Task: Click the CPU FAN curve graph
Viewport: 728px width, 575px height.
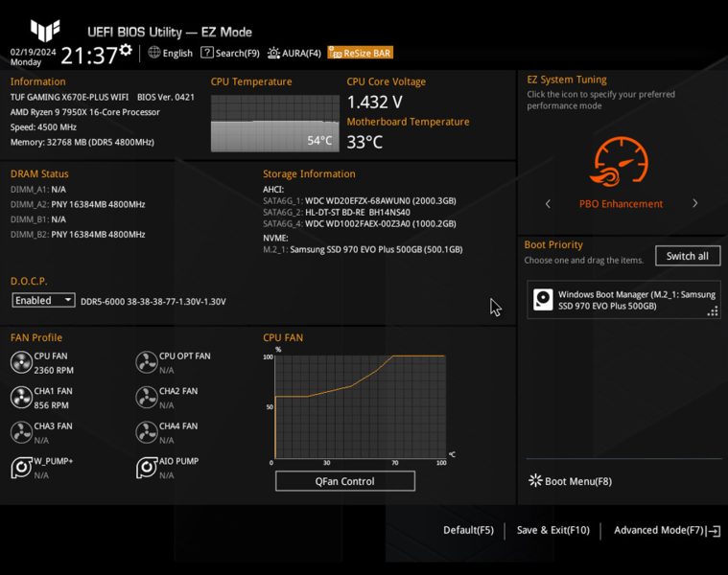Action: [361, 407]
